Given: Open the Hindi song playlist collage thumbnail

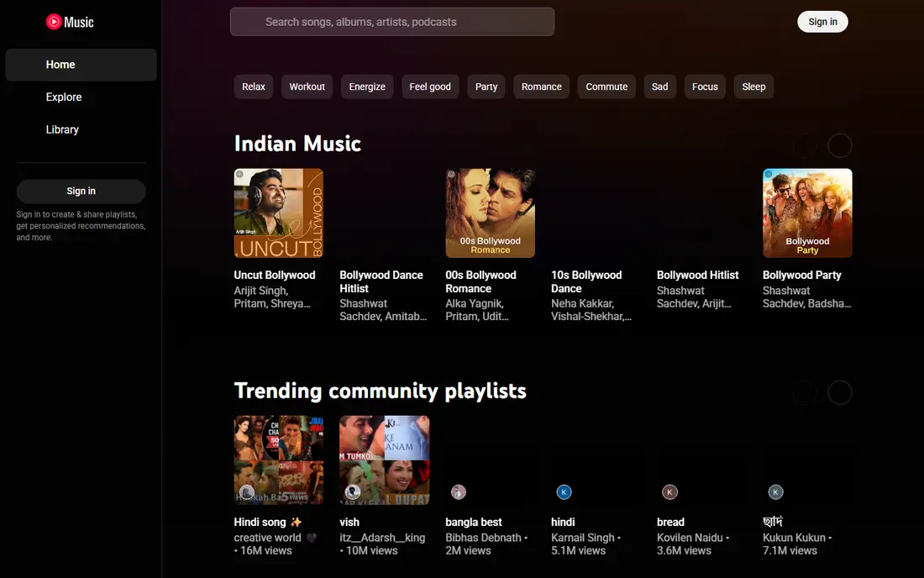Looking at the screenshot, I should [279, 460].
